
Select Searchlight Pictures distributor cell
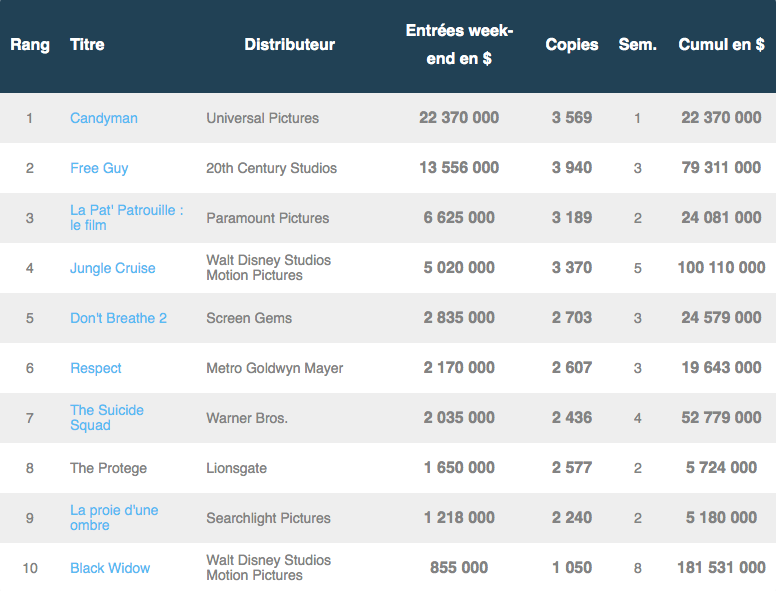[x=268, y=518]
